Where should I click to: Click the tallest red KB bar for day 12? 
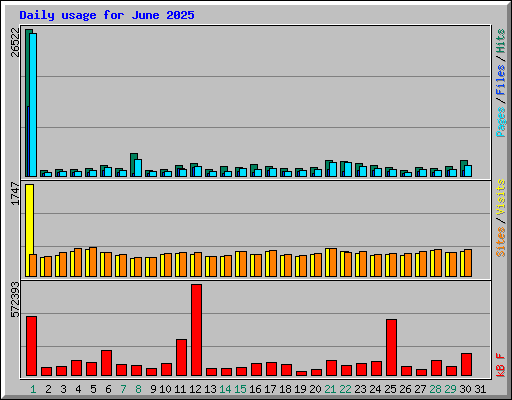[x=196, y=330]
